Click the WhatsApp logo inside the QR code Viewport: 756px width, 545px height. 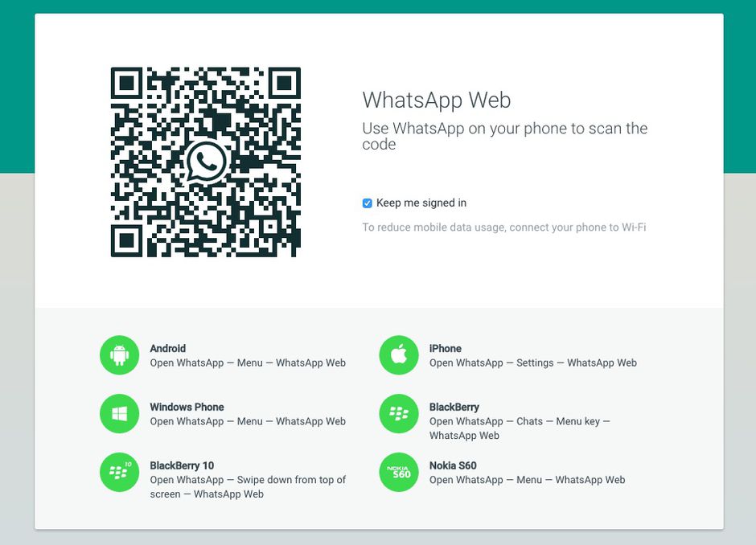click(206, 162)
